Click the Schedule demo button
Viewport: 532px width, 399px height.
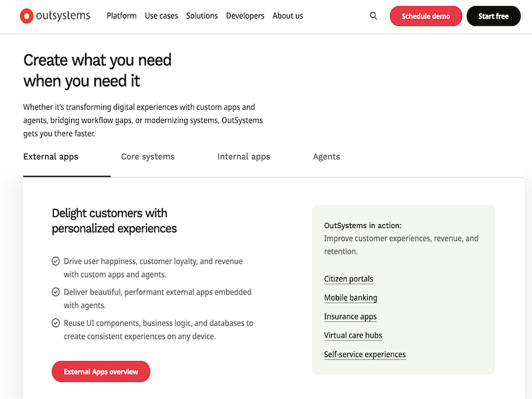coord(426,15)
